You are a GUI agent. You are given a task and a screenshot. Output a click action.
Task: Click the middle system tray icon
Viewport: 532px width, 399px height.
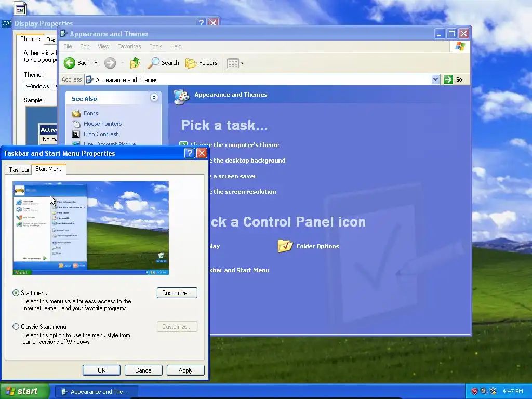[x=484, y=391]
